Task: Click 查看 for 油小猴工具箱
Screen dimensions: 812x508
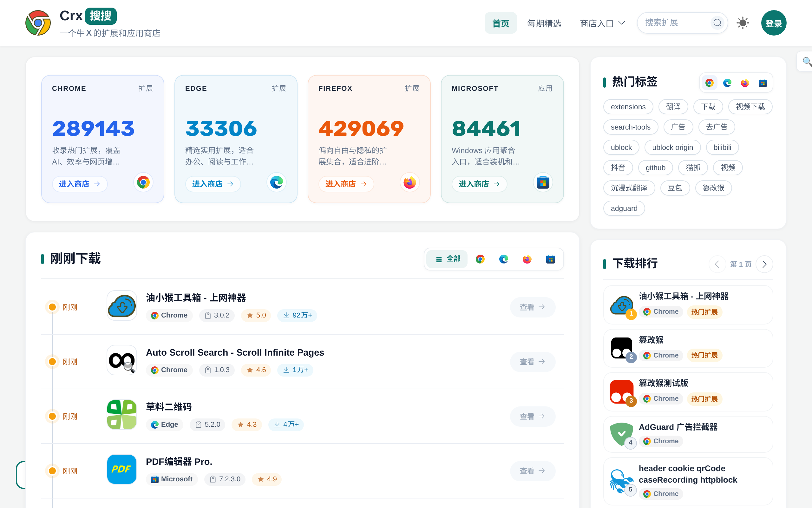Action: [x=533, y=307]
